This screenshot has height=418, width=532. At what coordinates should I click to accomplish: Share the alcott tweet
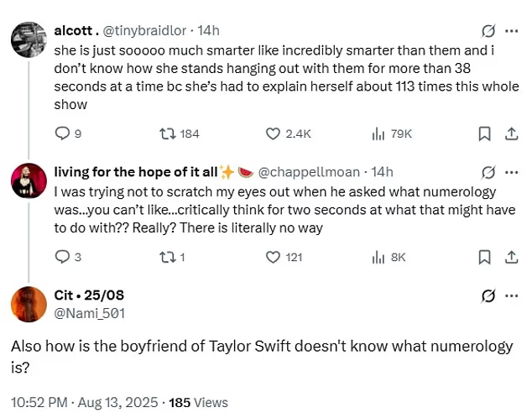point(510,133)
